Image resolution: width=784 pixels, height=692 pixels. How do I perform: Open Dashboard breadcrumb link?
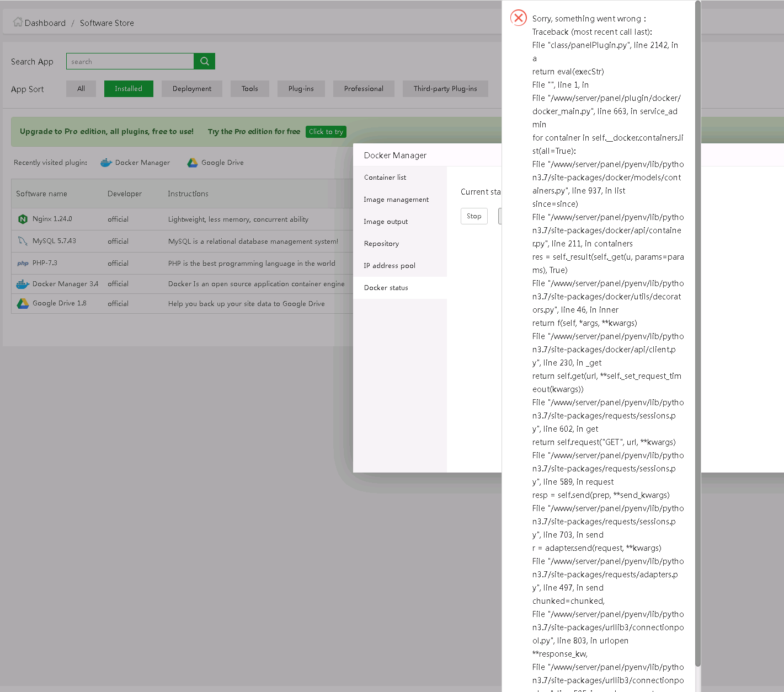point(45,23)
